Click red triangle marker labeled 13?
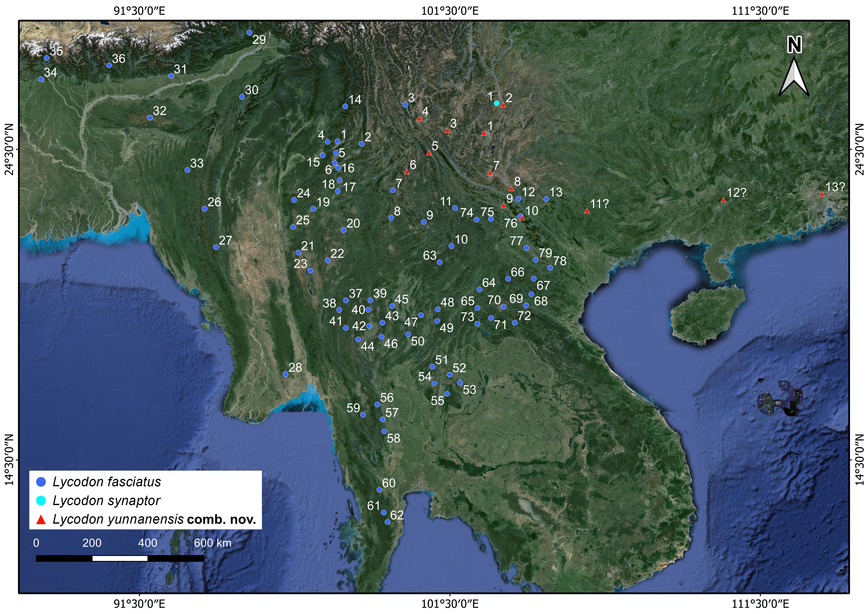 822,194
